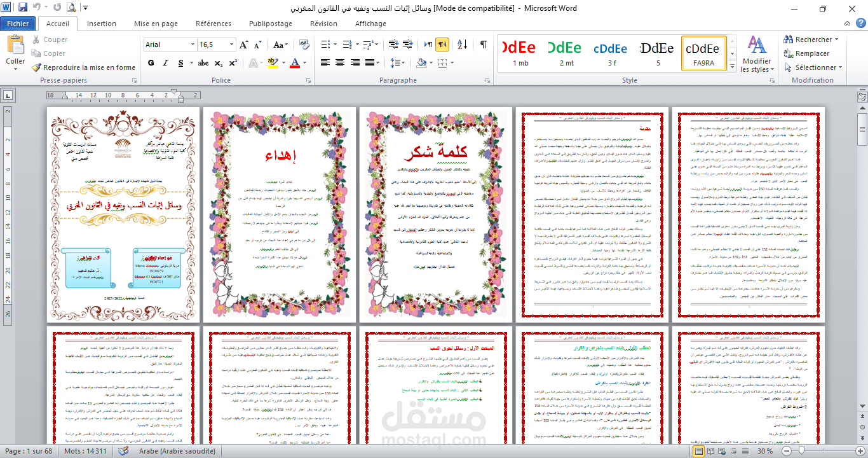Click the Save icon in quick access toolbar
The width and height of the screenshot is (868, 458).
[x=23, y=8]
